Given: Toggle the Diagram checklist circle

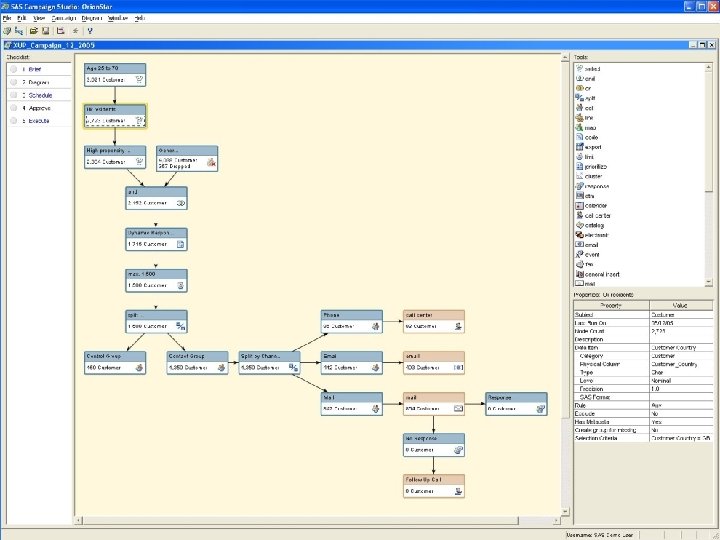Looking at the screenshot, I should (14, 82).
